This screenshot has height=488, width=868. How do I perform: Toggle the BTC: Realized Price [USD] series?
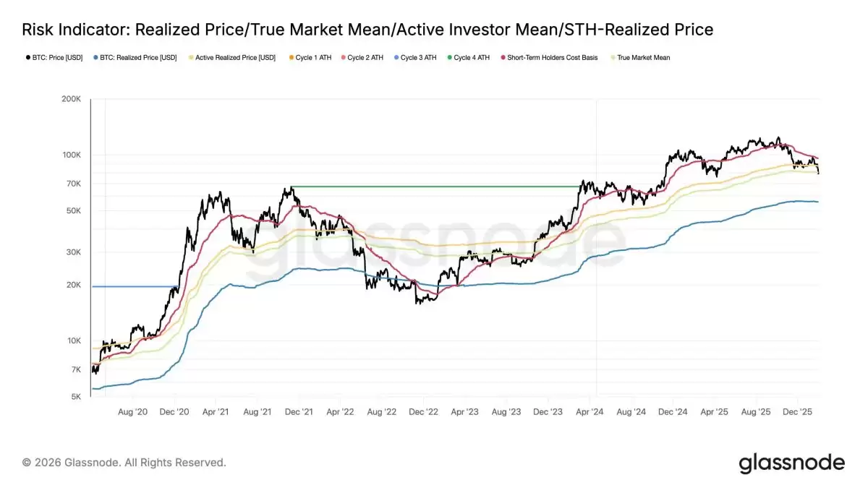pos(137,57)
